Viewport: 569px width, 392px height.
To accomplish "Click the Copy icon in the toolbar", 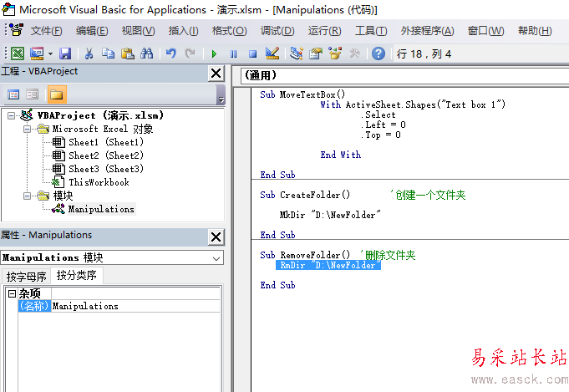I will point(108,53).
